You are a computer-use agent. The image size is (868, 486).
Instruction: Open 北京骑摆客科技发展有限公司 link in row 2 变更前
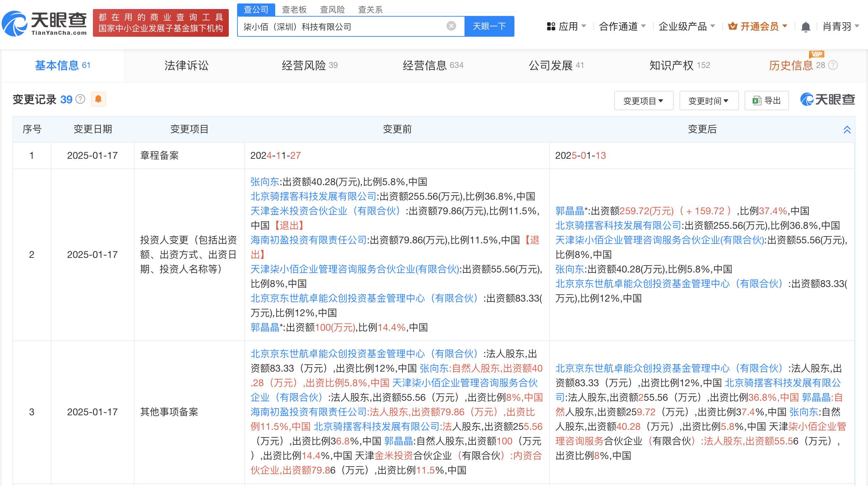point(313,196)
